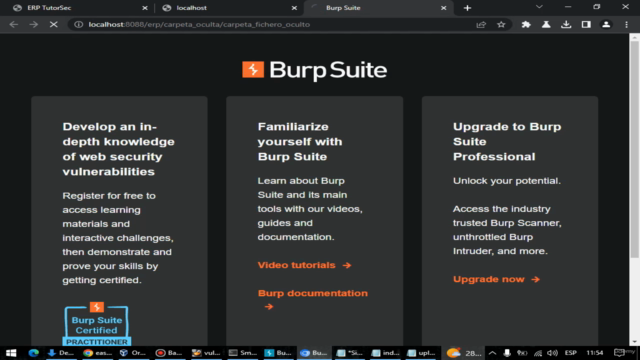640x360 pixels.
Task: Go forward to the next page
Action: 33,24
